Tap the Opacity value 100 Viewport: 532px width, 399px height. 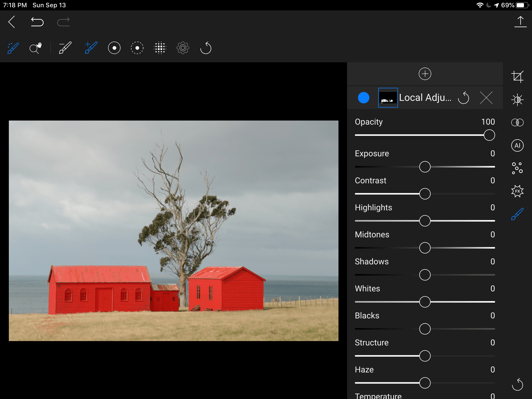(x=488, y=122)
